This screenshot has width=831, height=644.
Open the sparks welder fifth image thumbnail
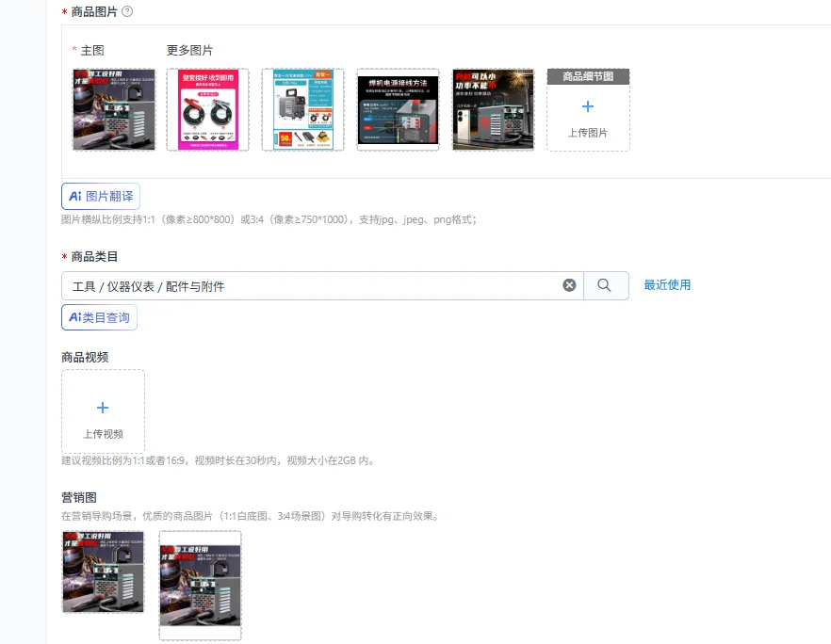(493, 109)
